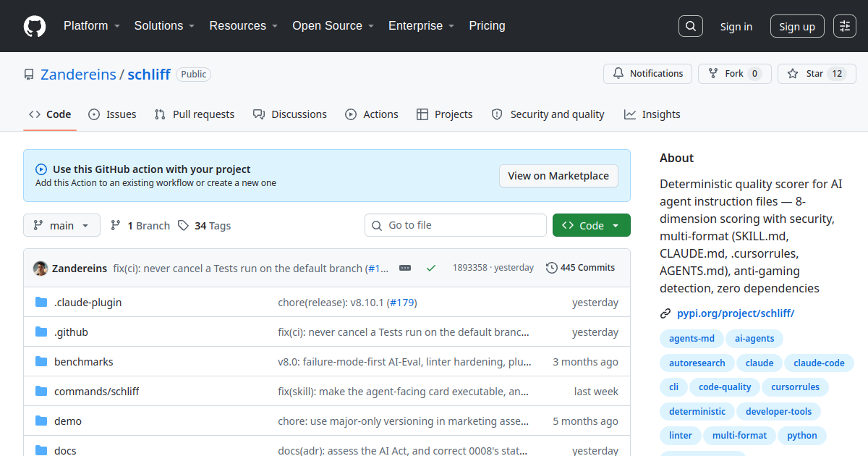Viewport: 868px width, 456px height.
Task: View the 34 Tags link
Action: point(205,225)
